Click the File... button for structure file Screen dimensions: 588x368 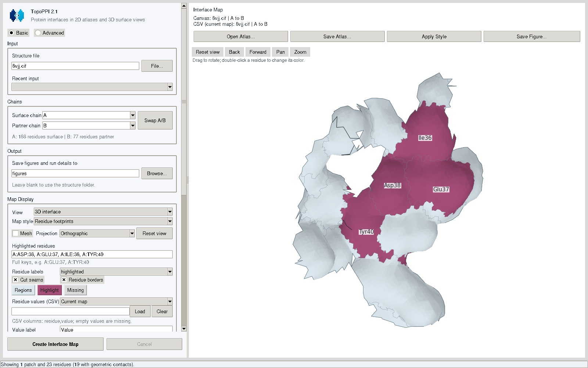(157, 66)
